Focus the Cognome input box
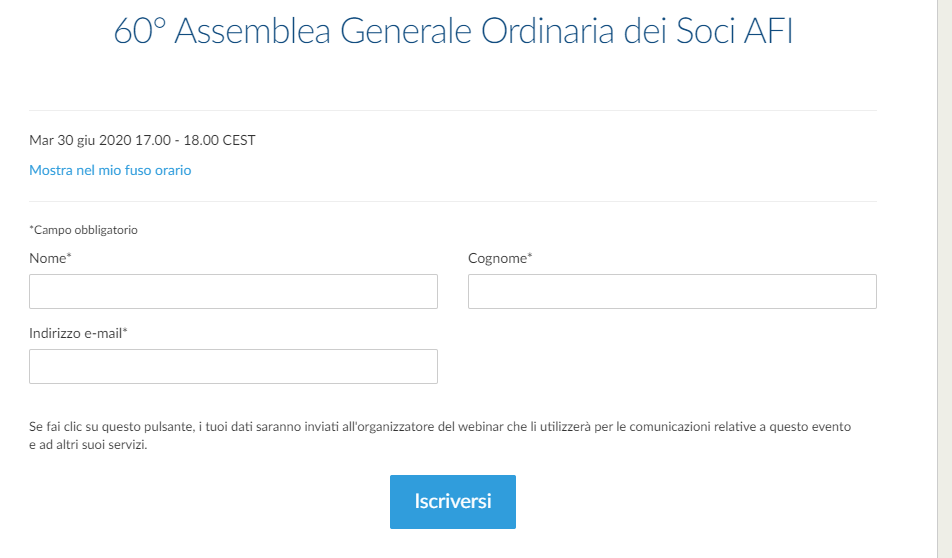 click(672, 291)
